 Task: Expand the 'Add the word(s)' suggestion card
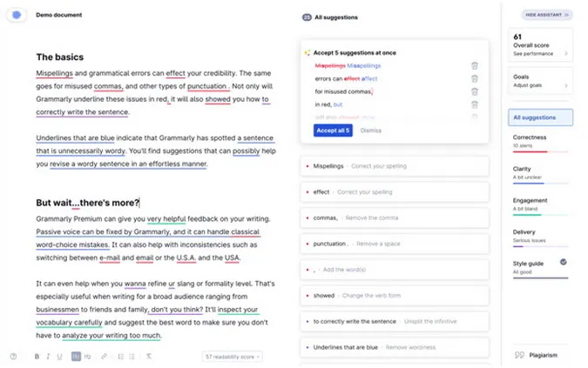pyautogui.click(x=395, y=270)
